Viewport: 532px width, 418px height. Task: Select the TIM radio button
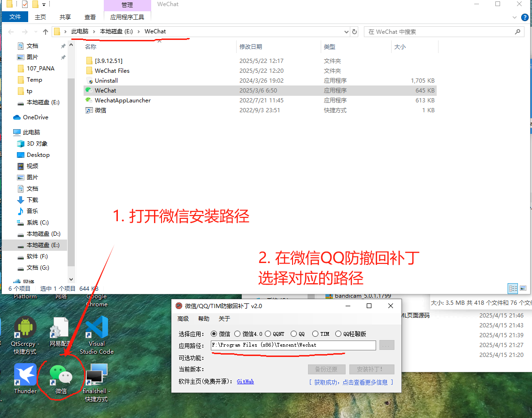316,334
